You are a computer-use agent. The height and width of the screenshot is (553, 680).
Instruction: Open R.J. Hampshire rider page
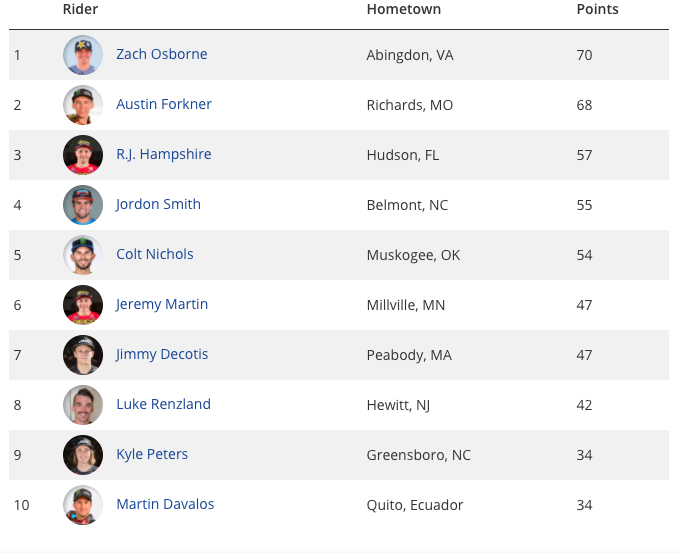point(164,154)
